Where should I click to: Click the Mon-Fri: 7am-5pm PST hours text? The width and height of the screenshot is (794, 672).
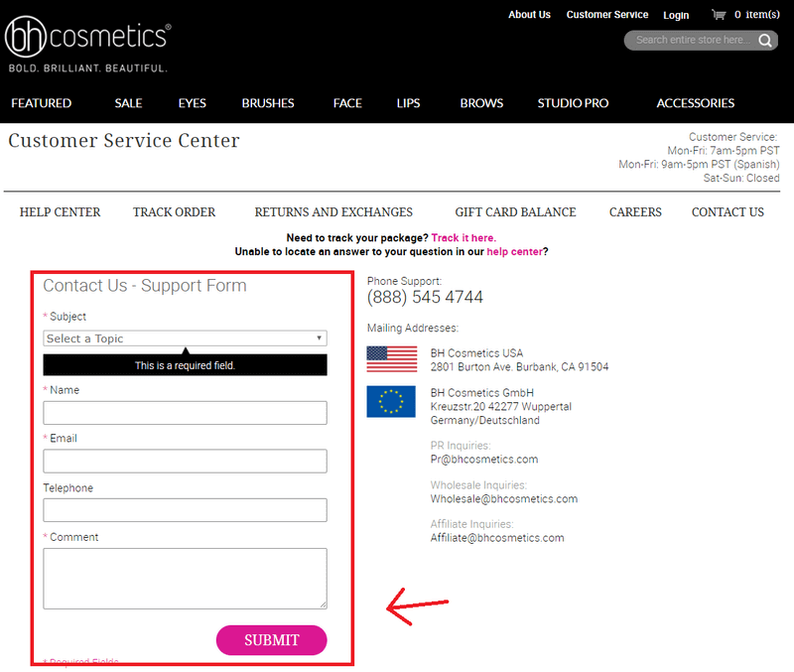(724, 151)
